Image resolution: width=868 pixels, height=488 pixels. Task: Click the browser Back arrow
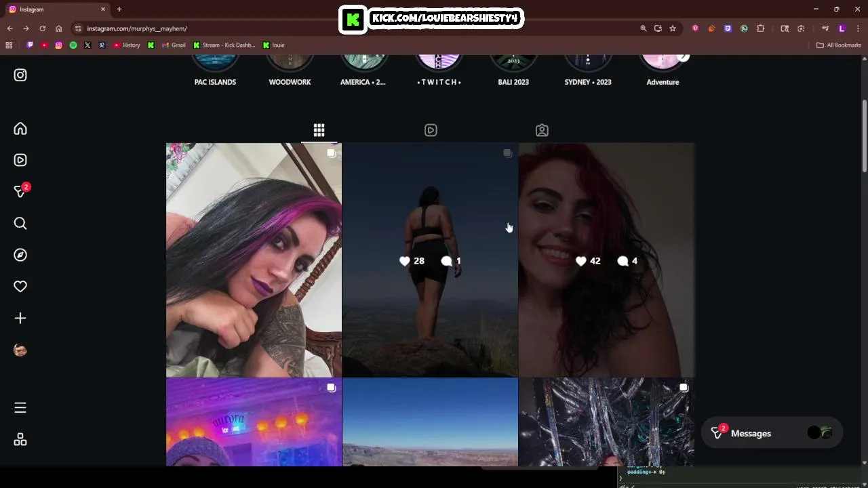9,28
